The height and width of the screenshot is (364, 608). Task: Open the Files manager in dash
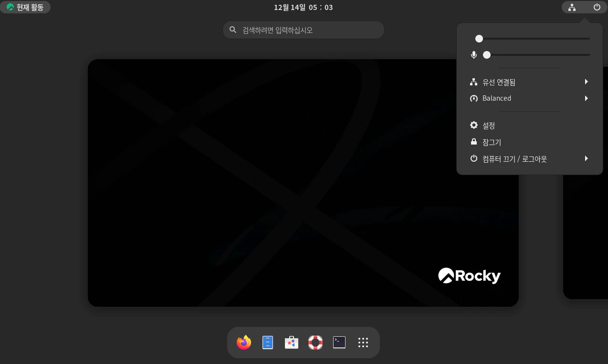tap(268, 343)
